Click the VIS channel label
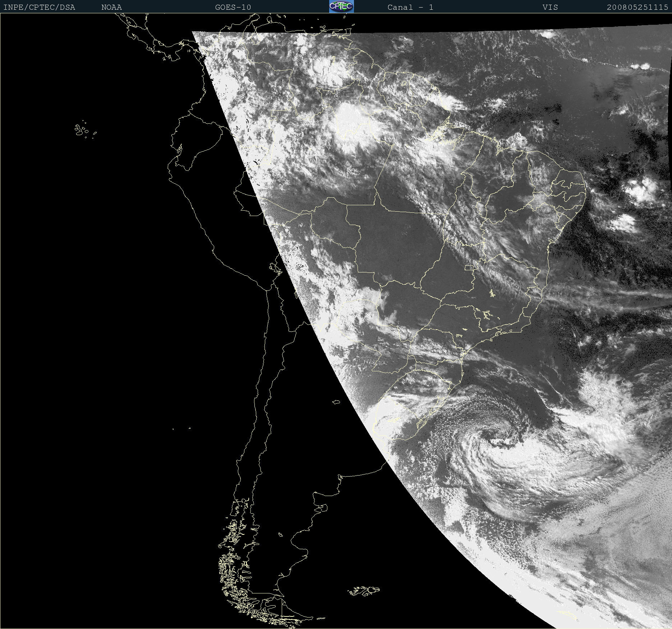 550,7
